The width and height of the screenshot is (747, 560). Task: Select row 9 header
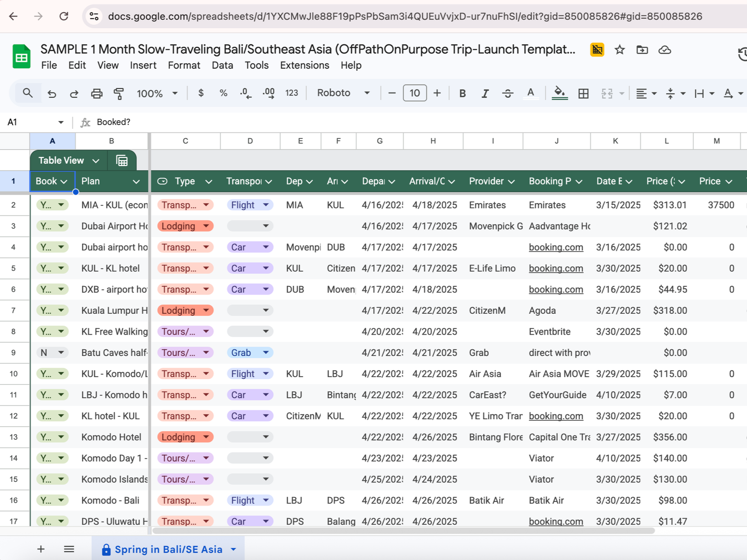[14, 353]
